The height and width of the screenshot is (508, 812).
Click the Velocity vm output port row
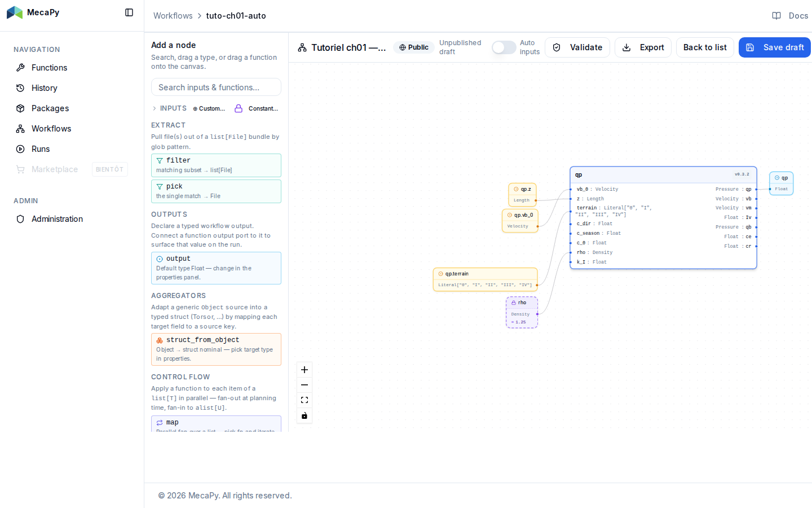point(734,208)
